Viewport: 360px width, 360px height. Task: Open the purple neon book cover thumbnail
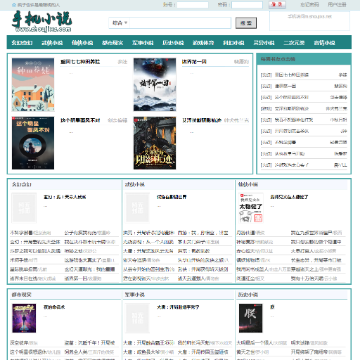24,318
